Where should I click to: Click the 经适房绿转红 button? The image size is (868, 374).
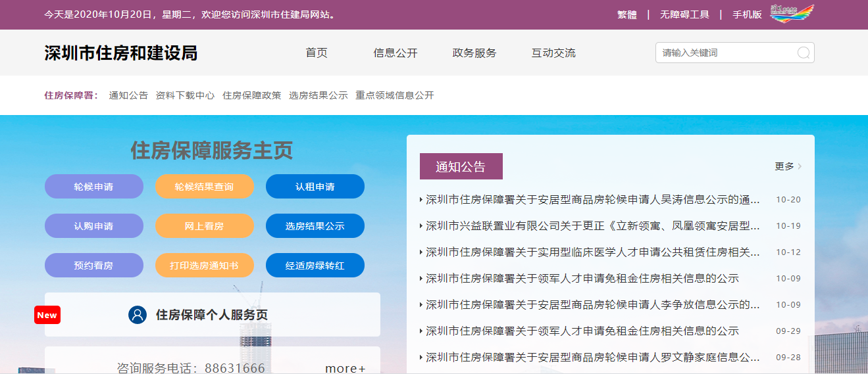coord(315,265)
